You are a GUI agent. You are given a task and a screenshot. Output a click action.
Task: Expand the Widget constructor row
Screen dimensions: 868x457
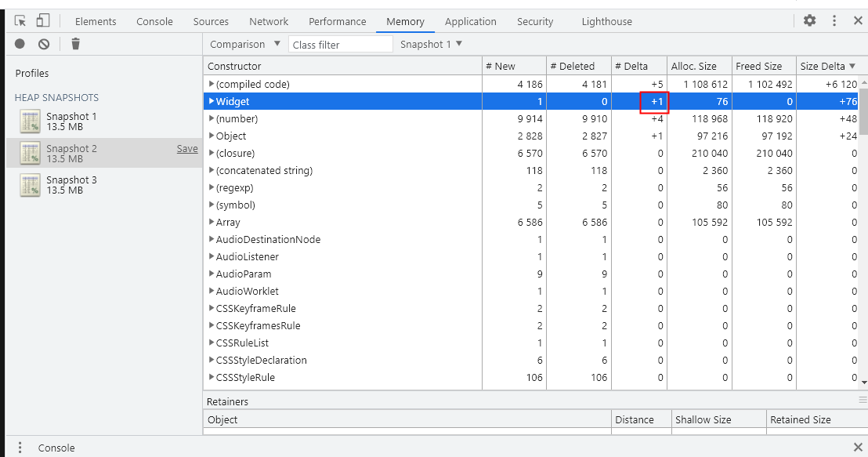[x=212, y=102]
